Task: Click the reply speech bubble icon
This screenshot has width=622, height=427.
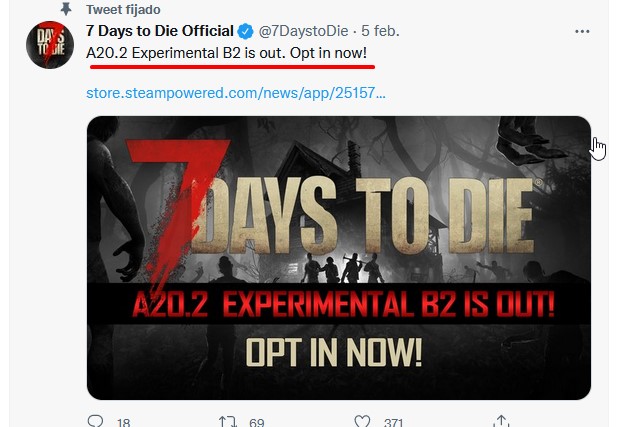Action: coord(96,422)
